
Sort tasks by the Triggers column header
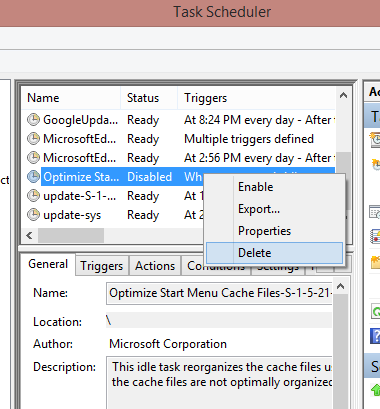[257, 98]
